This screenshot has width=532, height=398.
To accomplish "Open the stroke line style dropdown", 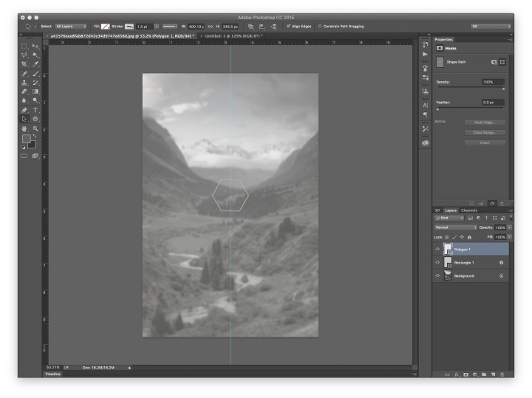I will click(x=170, y=27).
